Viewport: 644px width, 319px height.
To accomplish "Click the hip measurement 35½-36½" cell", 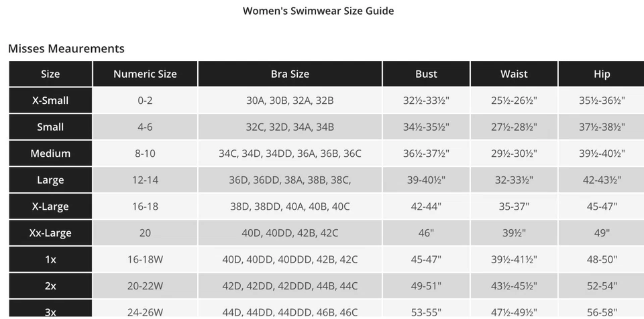I will (602, 101).
